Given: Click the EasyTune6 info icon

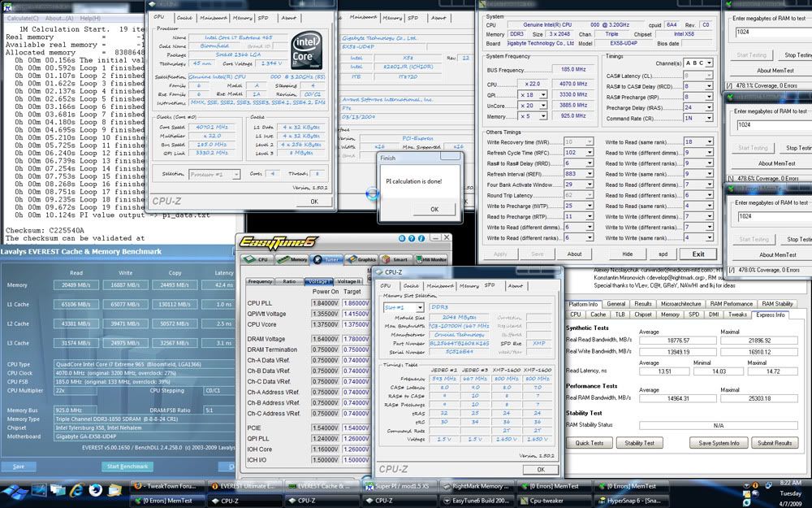Looking at the screenshot, I should click(x=421, y=238).
